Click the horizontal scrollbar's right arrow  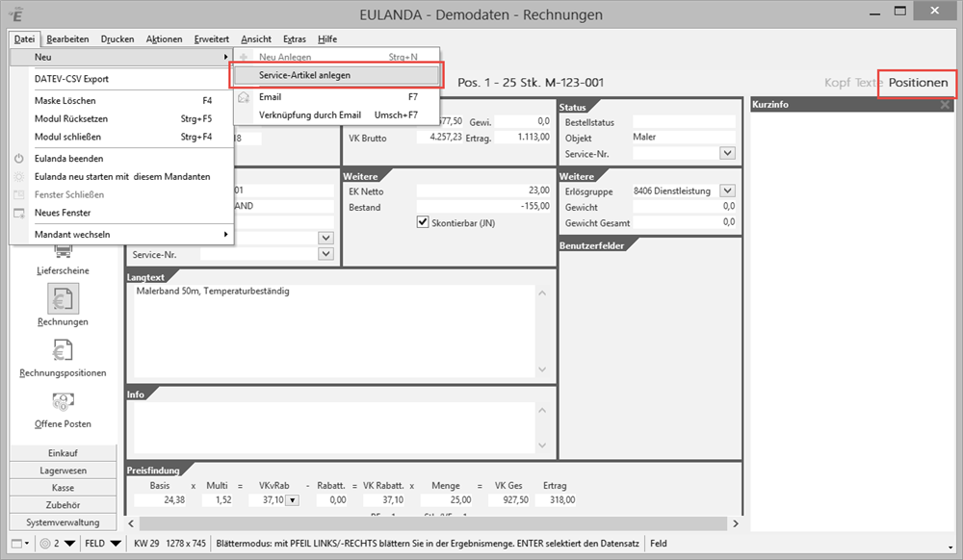[735, 523]
